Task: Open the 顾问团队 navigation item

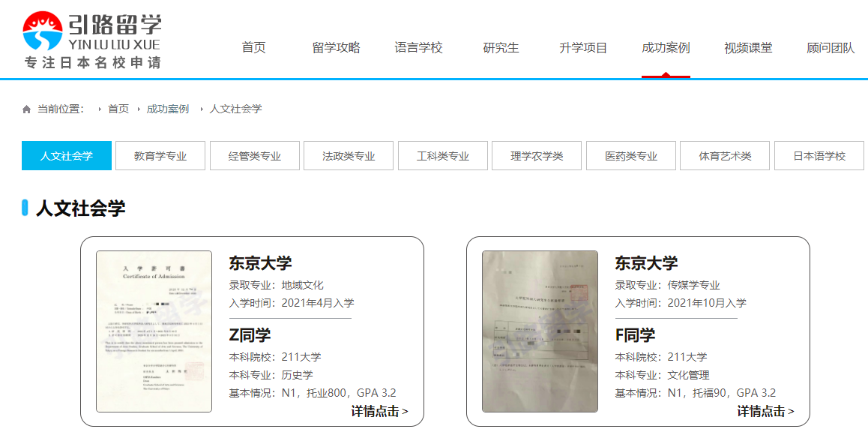Action: coord(831,48)
